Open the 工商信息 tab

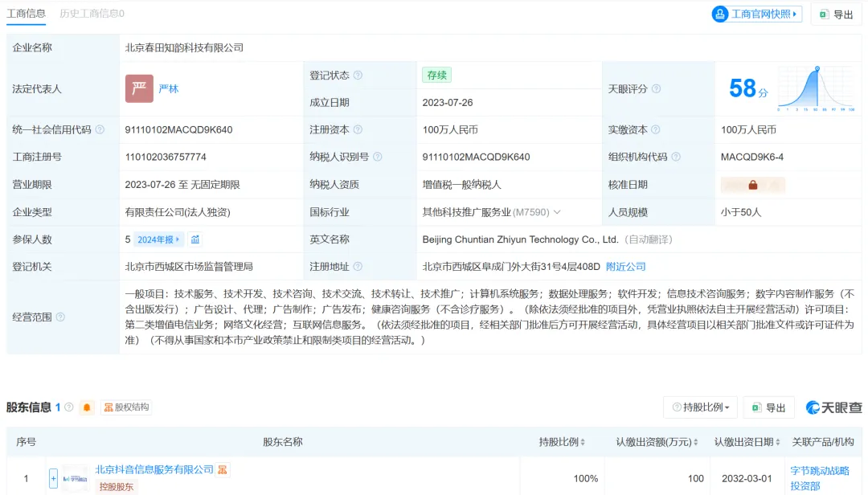pos(26,14)
